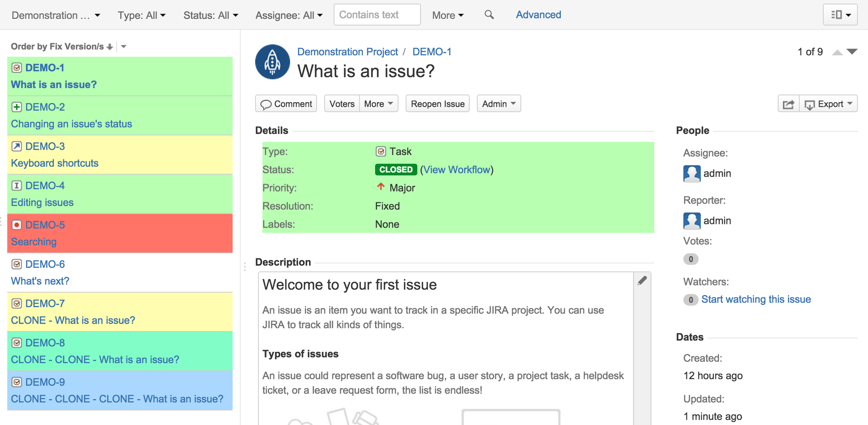This screenshot has width=868, height=425.
Task: Click the share issue icon button
Action: (788, 104)
